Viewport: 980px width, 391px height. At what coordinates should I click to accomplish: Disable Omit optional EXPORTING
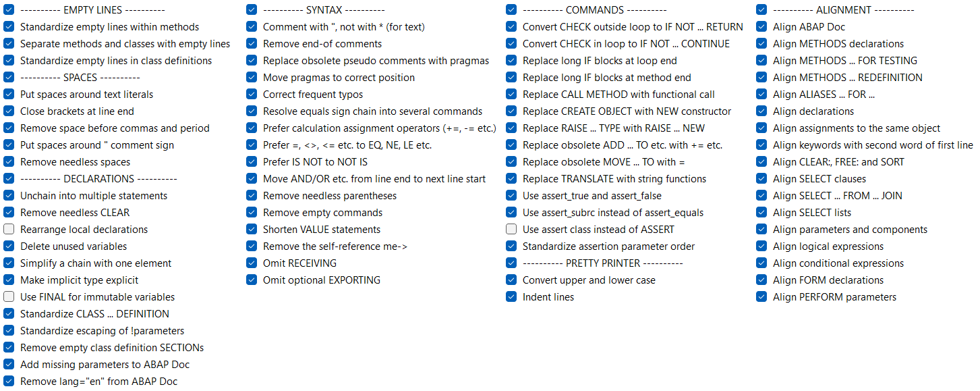[252, 280]
